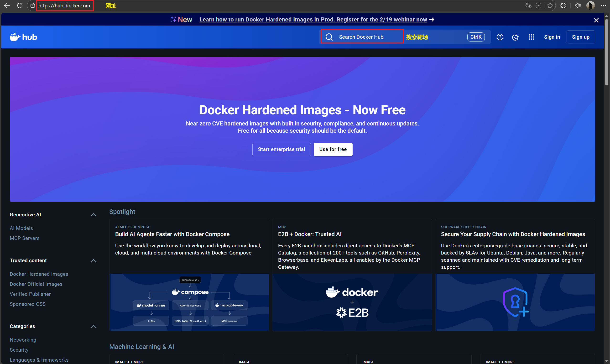This screenshot has width=610, height=364.
Task: Open AI Models sidebar link
Action: 21,228
